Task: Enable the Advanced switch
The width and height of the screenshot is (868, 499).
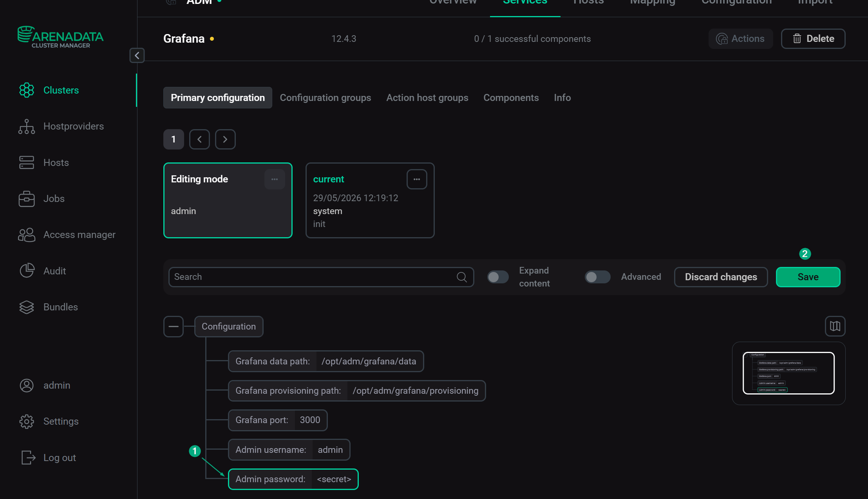Action: click(x=597, y=277)
